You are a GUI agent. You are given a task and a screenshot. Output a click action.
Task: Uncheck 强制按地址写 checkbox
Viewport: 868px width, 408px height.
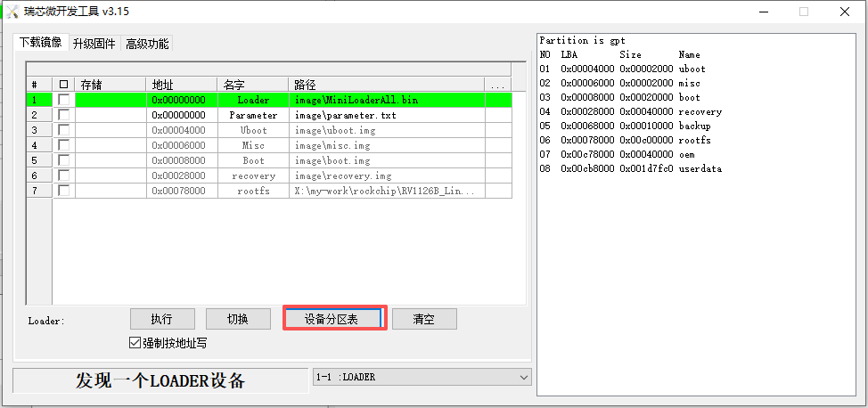[x=135, y=343]
